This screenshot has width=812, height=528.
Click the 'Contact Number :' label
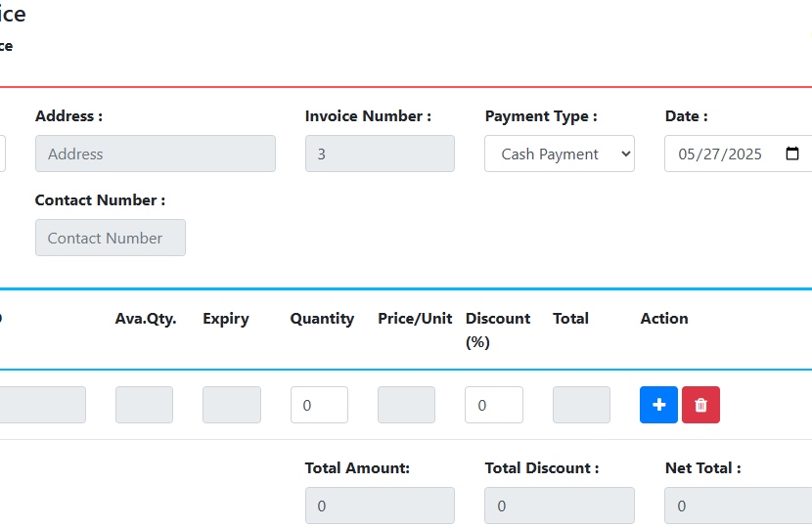point(100,199)
